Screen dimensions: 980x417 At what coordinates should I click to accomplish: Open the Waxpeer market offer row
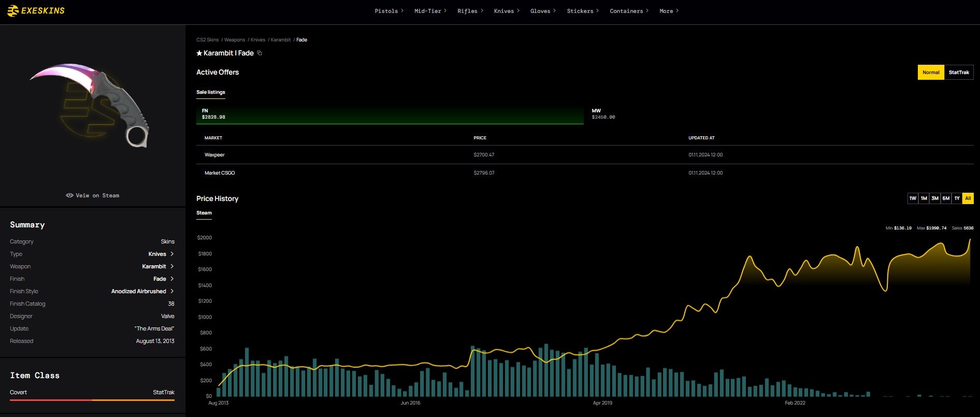[585, 155]
